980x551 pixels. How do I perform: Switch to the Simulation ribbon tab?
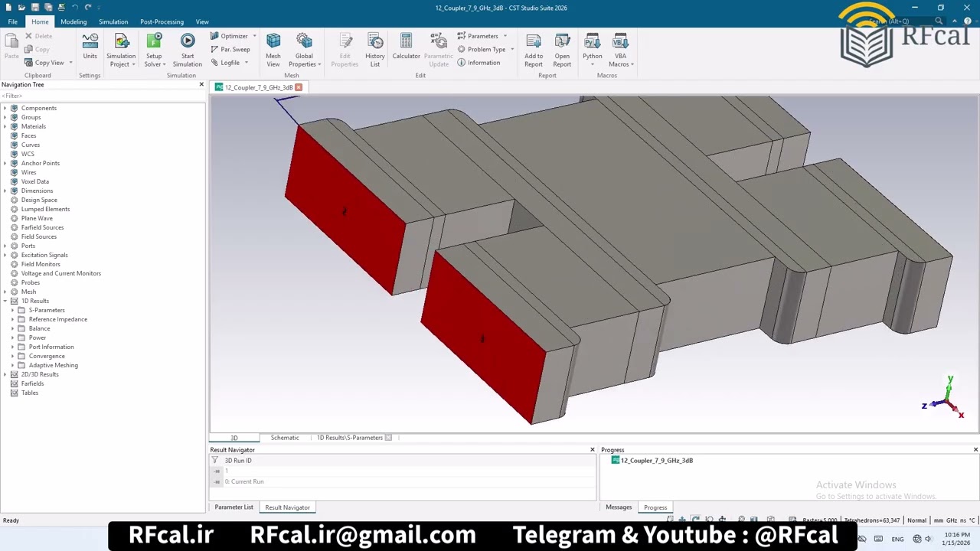tap(113, 21)
